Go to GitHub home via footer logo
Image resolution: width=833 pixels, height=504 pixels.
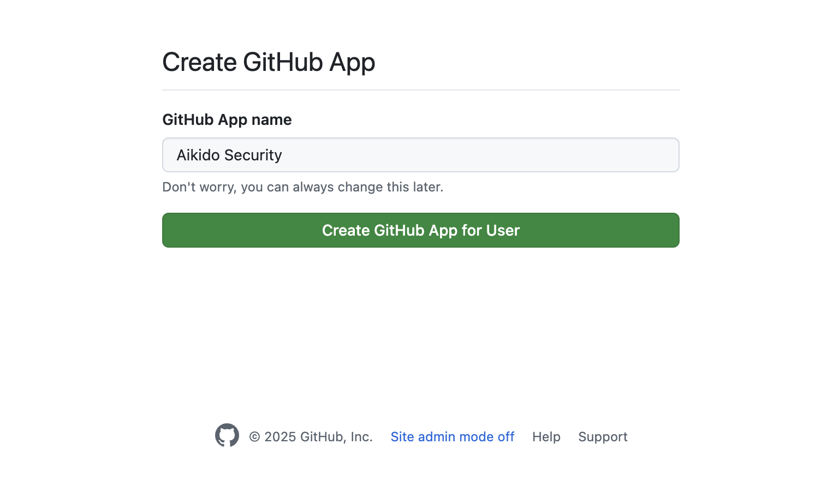(227, 435)
